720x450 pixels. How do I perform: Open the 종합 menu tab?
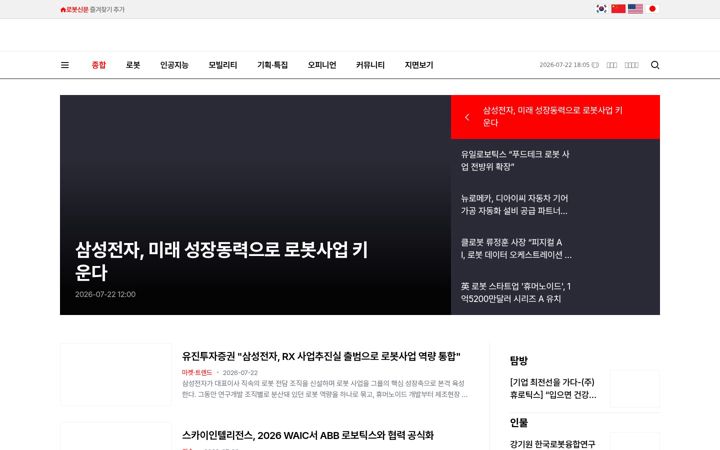(x=99, y=65)
